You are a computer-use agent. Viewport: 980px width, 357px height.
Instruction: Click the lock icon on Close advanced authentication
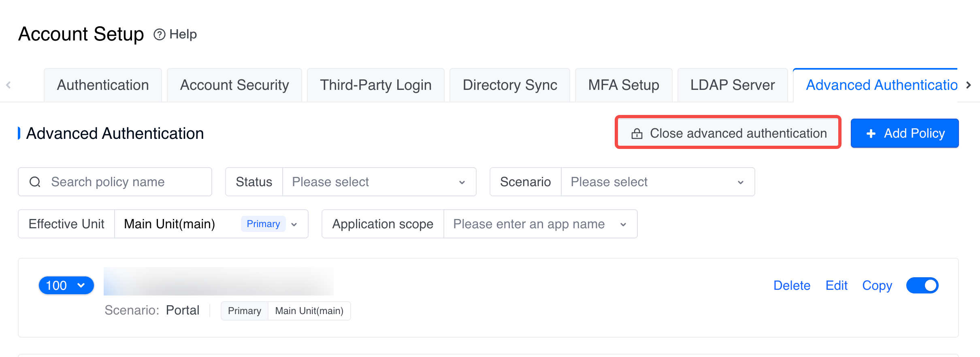(x=637, y=134)
